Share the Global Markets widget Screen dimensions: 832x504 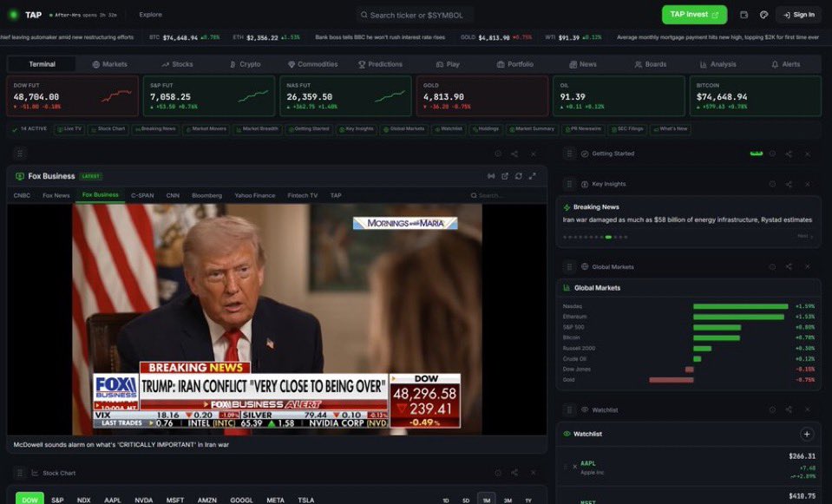click(x=789, y=267)
